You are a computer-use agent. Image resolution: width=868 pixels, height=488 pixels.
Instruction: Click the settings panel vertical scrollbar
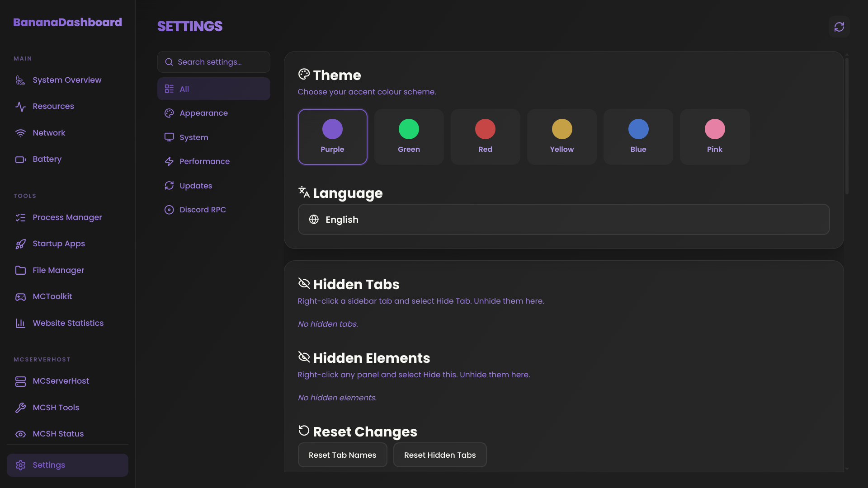click(x=847, y=127)
